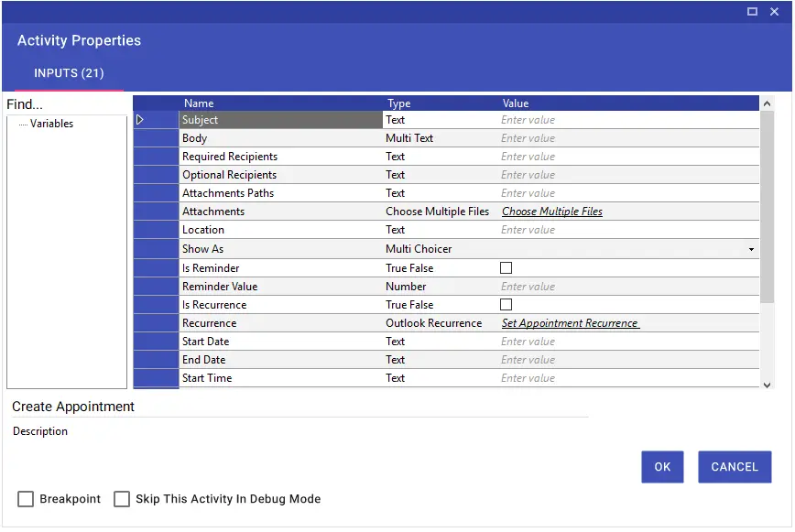Click the Choose Multiple Files type cell
795x532 pixels.
[x=441, y=212]
